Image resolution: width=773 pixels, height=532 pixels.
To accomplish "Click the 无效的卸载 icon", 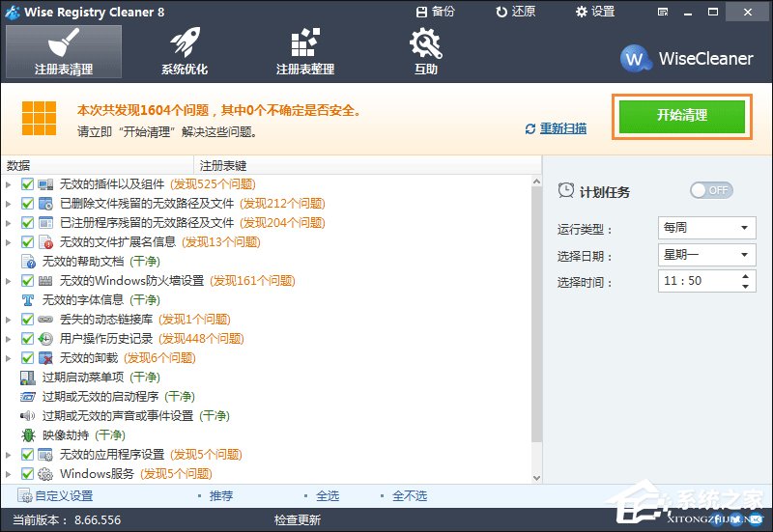I will [x=45, y=357].
